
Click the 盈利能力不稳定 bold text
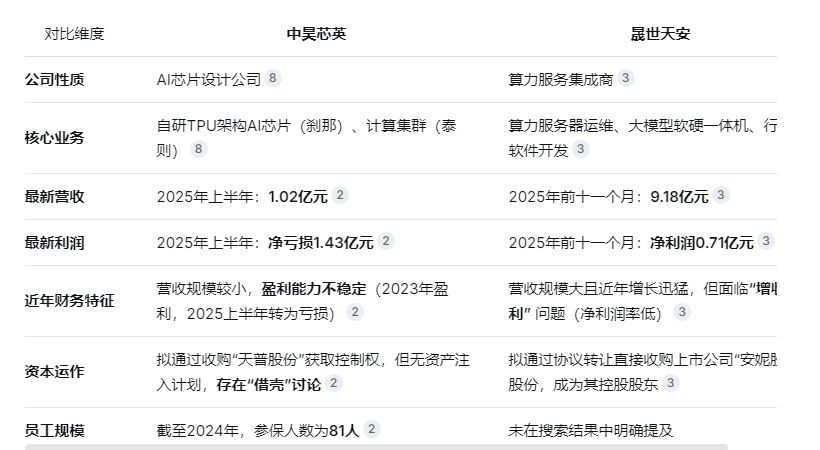pos(314,289)
